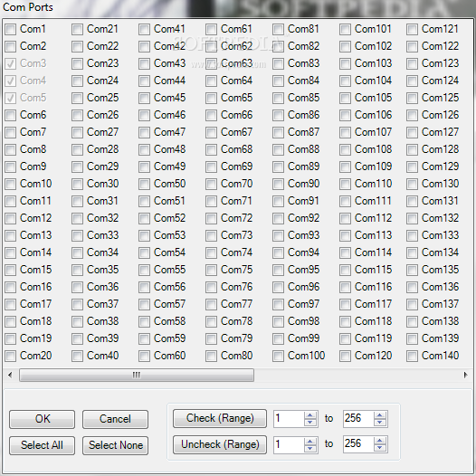
Task: Check the Com1 checkbox
Action: [11, 30]
